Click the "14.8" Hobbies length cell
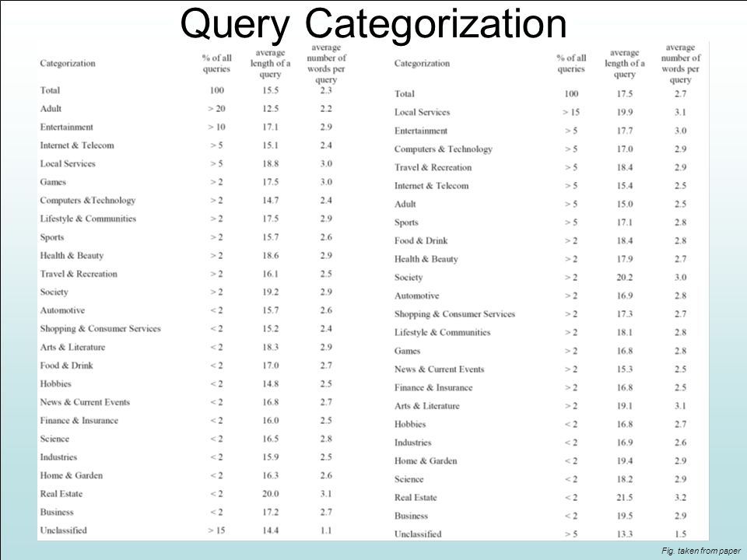 click(270, 383)
